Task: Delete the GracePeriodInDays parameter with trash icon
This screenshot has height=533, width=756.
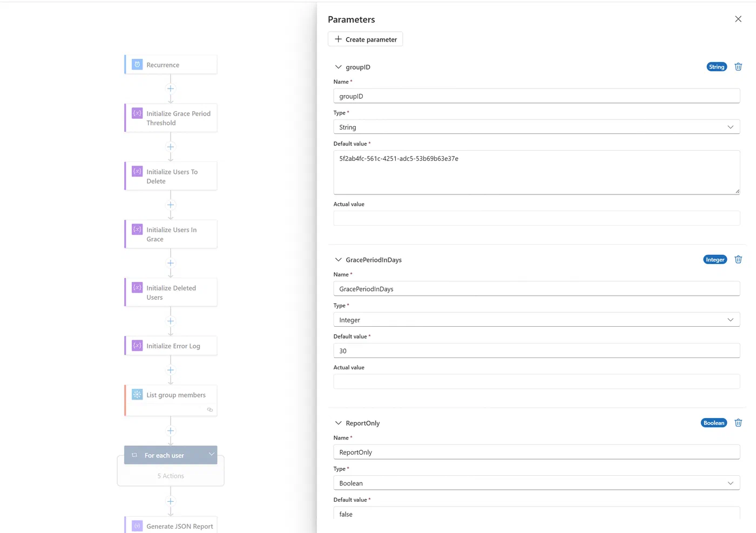Action: [738, 260]
